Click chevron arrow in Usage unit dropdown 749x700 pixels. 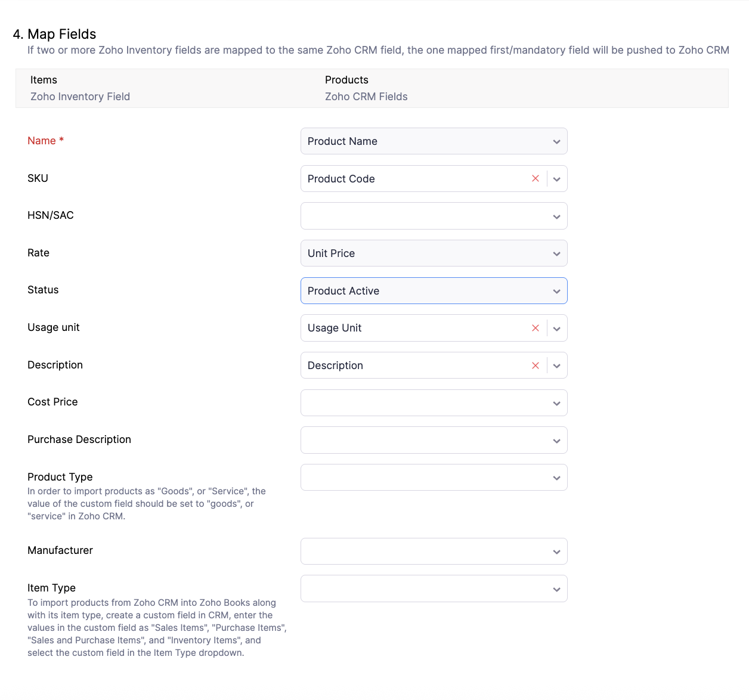(556, 328)
